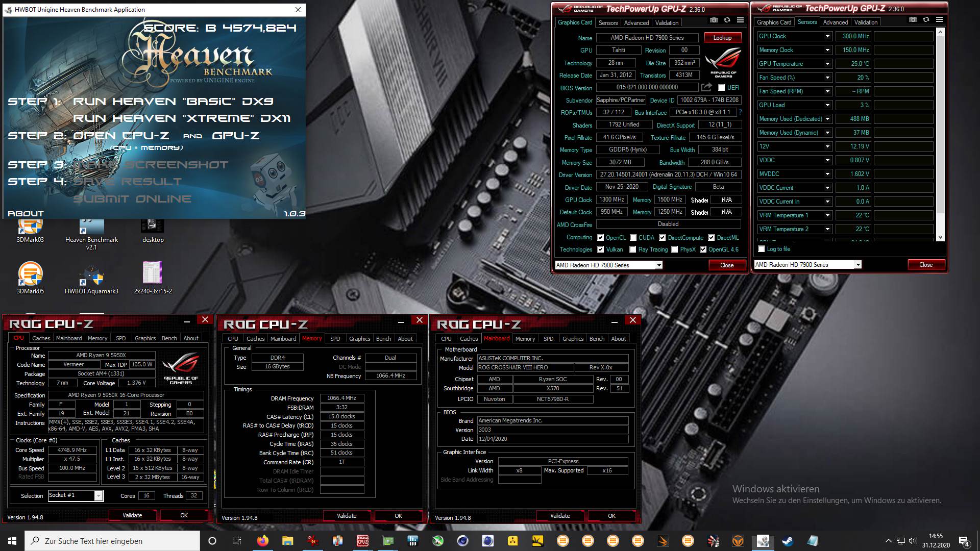This screenshot has width=980, height=551.
Task: Open the Bench tab in the Mainboard CPU-Z window
Action: 597,339
